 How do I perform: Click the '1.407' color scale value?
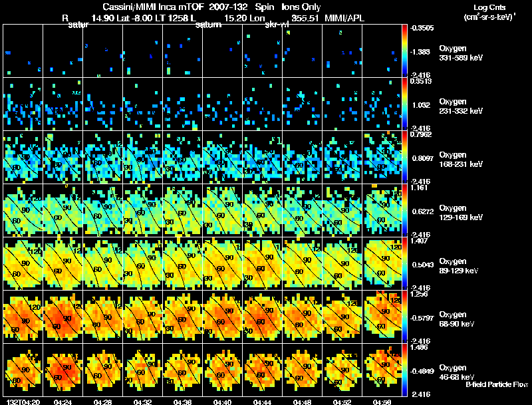(419, 241)
